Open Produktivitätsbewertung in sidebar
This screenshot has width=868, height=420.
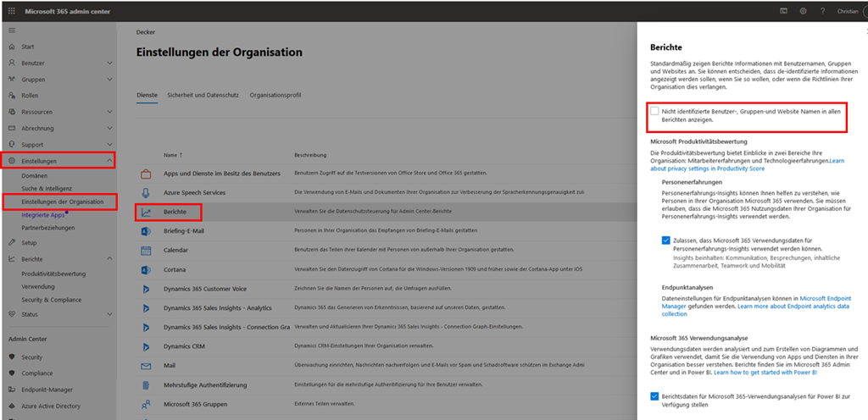tap(53, 274)
